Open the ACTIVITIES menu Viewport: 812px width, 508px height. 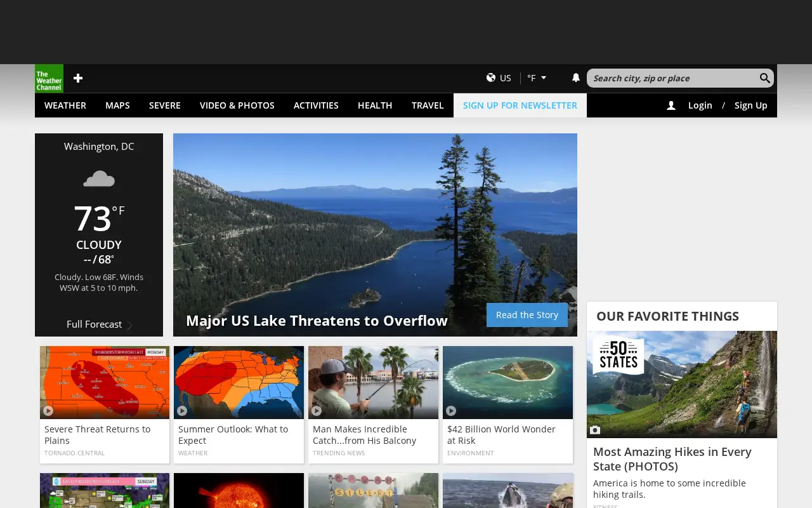coord(316,105)
